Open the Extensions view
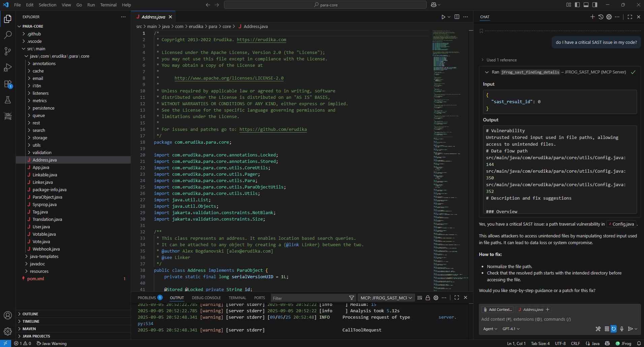Image resolution: width=644 pixels, height=347 pixels. (x=8, y=84)
